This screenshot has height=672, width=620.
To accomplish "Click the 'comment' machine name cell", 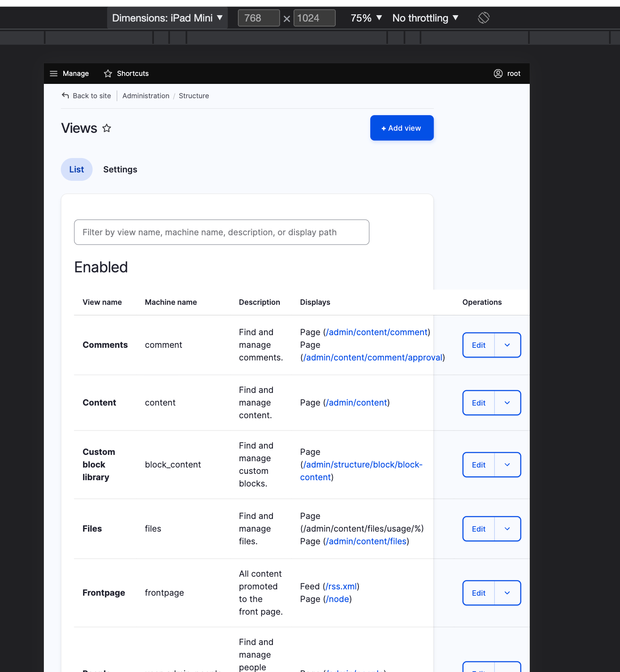I will 164,345.
